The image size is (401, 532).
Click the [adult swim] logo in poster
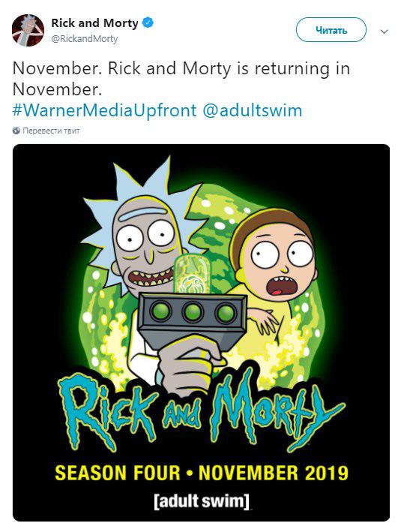(202, 501)
